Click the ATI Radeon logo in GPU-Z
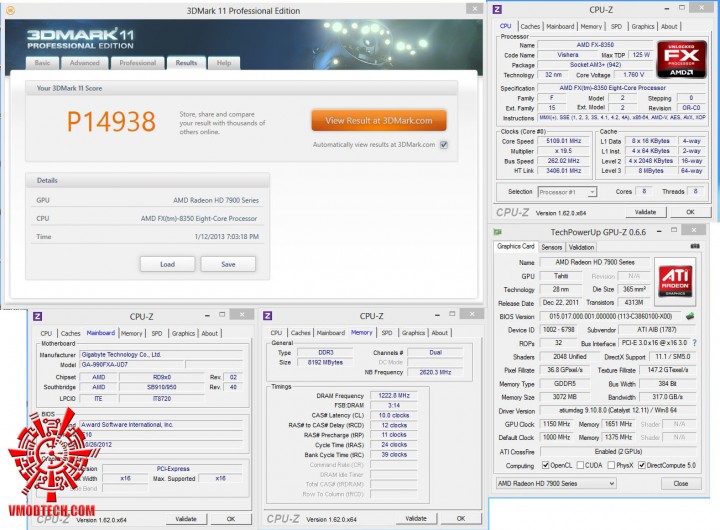The height and width of the screenshot is (530, 720). pos(675,282)
